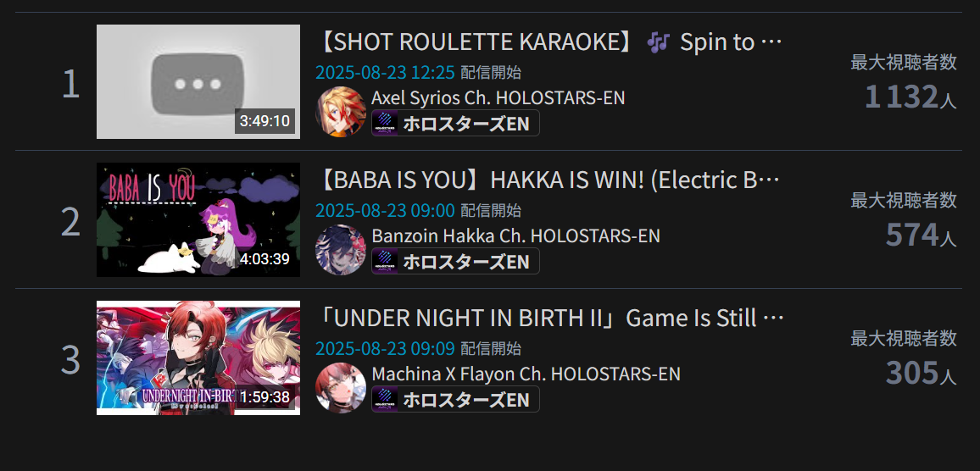The image size is (980, 471).
Task: Click music note emoji in karaoke title
Action: 658,42
